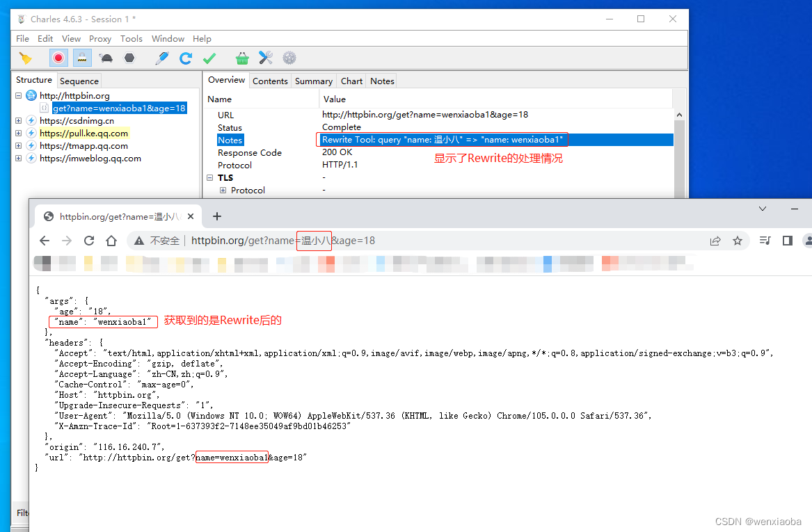Click the browser address bar URL
Viewport: 812px width, 532px height.
click(x=282, y=241)
